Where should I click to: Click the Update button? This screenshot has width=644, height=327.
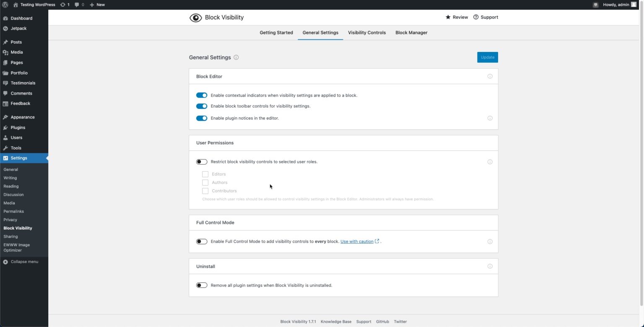[x=487, y=57]
